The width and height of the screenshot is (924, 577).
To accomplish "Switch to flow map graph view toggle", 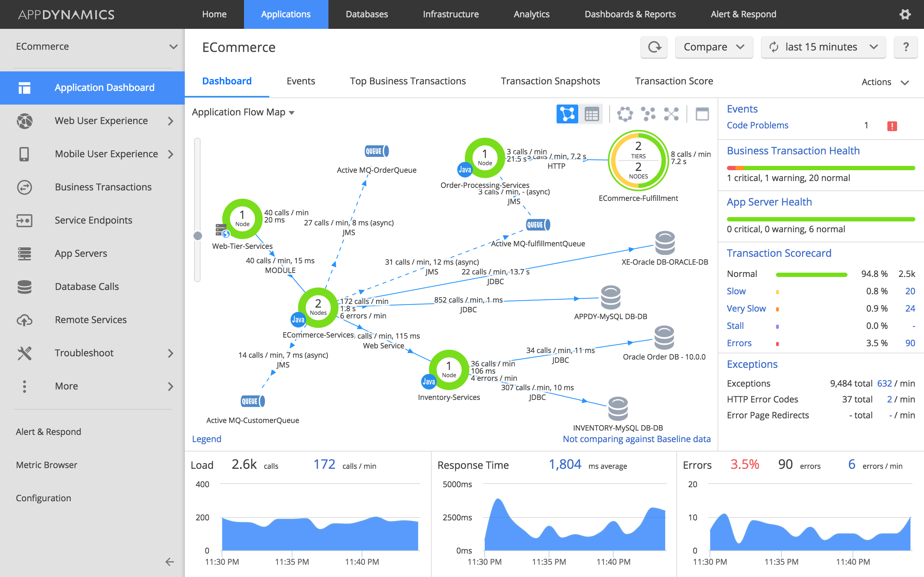I will click(567, 114).
